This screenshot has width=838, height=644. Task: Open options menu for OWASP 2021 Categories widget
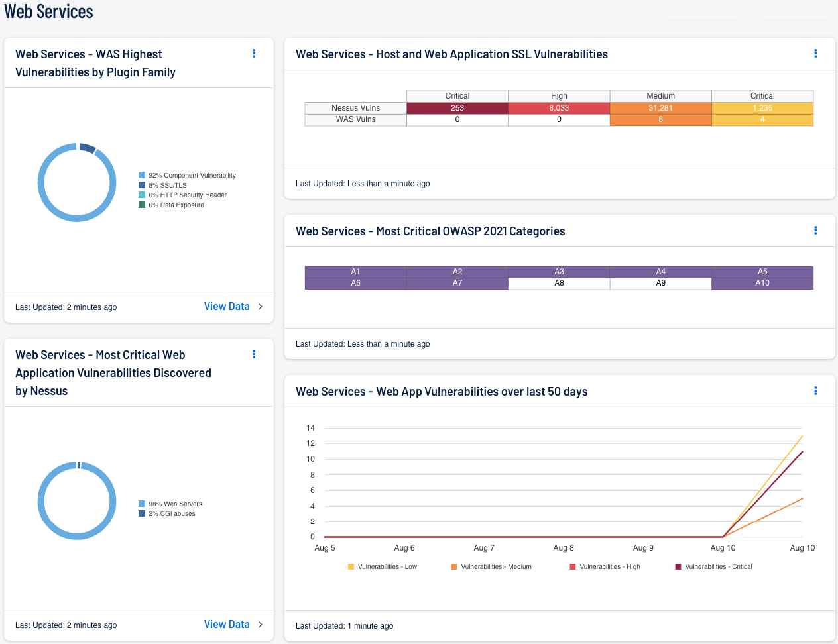[x=815, y=231]
